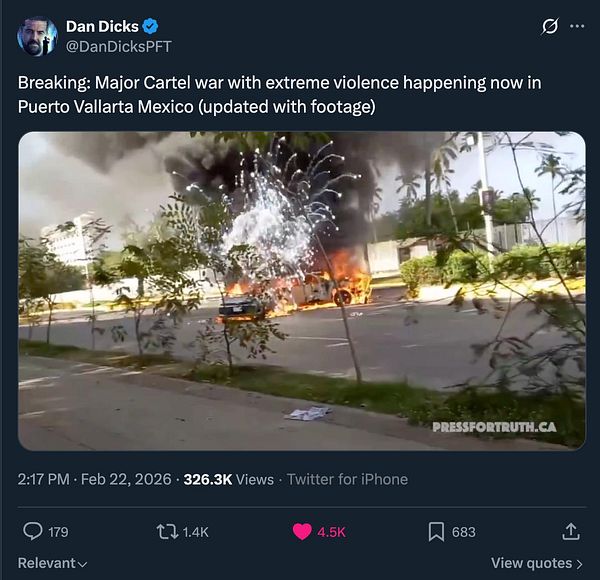The height and width of the screenshot is (580, 600).
Task: Unlike the post via the pink heart
Action: coord(302,532)
